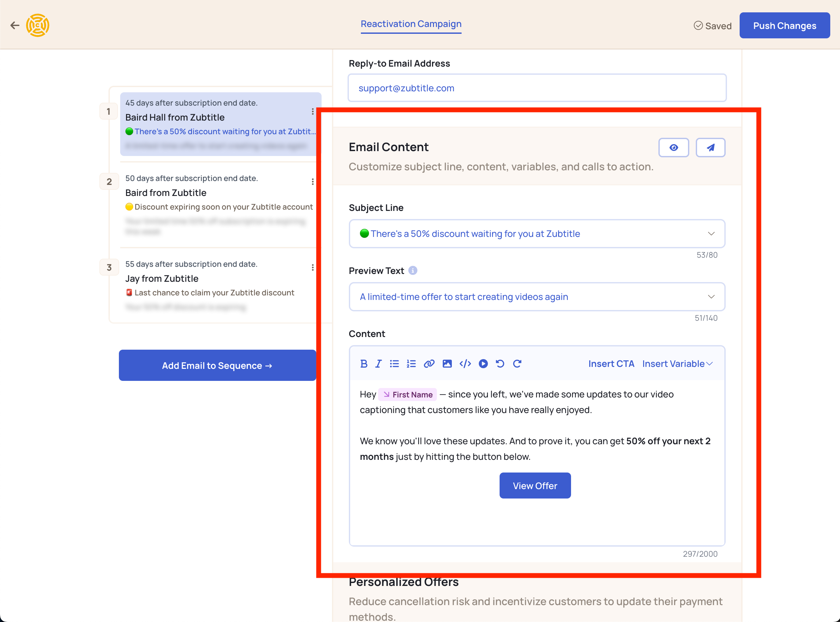
Task: Open options menu for Baird from Zubtitle email
Action: click(x=313, y=182)
